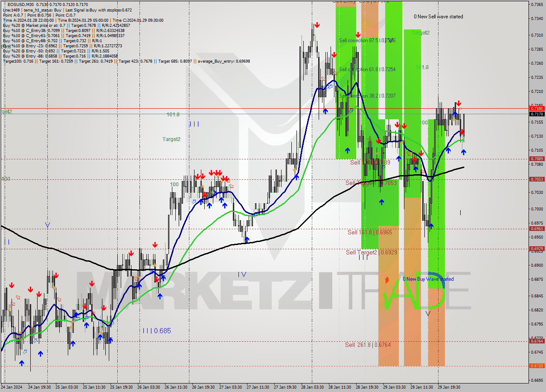Click the orange 0.6720 price tag on axis
The image size is (546, 392).
tap(537, 366)
